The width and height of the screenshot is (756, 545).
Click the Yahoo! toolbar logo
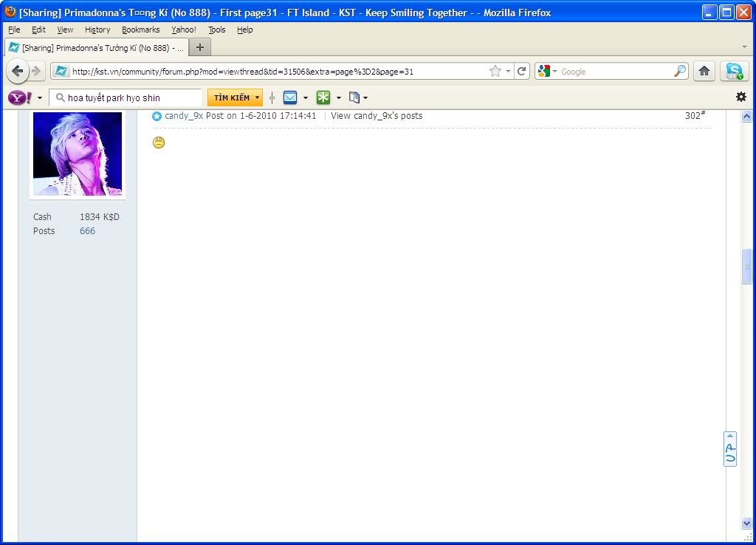(x=20, y=98)
